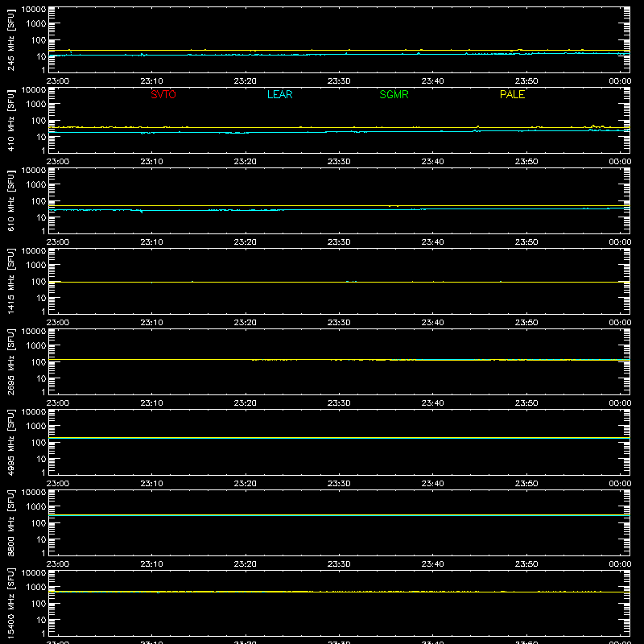Select the 1415 MHz [SFU] axis title
Image resolution: width=644 pixels, height=644 pixels.
click(x=10, y=281)
